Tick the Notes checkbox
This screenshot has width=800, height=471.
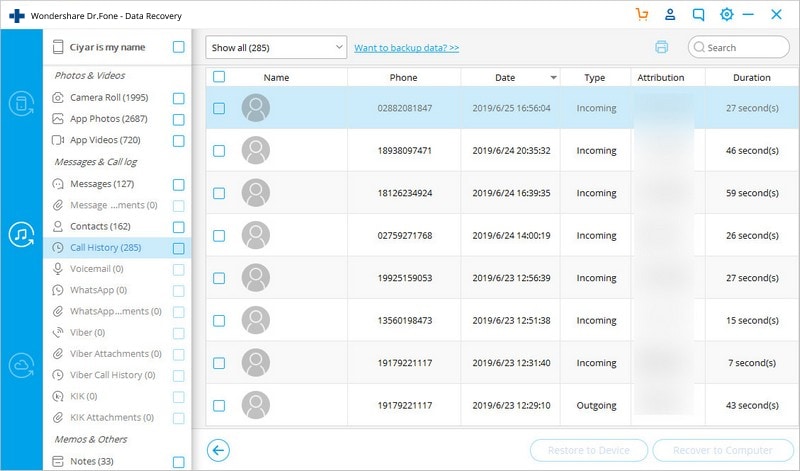pyautogui.click(x=179, y=462)
